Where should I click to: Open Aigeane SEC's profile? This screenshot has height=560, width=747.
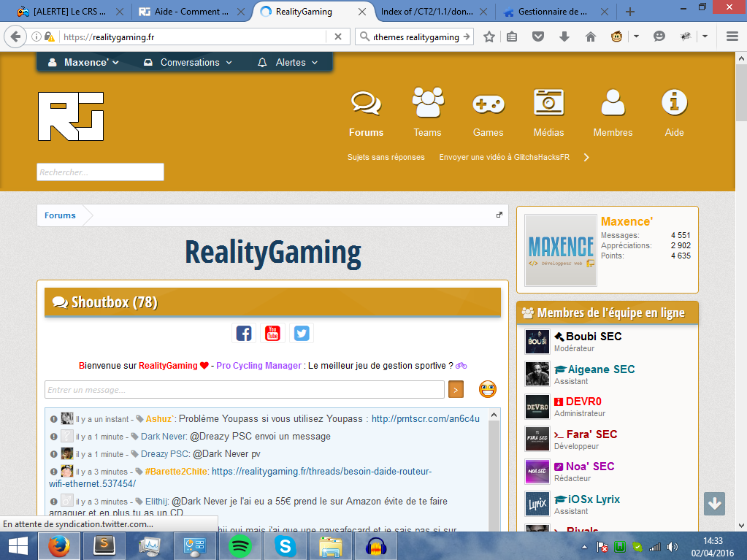601,369
